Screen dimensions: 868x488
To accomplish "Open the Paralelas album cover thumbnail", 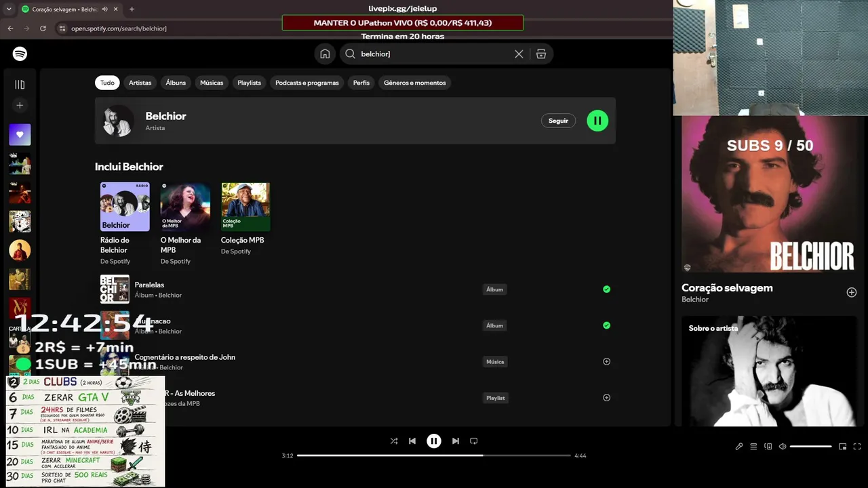I will pos(115,289).
